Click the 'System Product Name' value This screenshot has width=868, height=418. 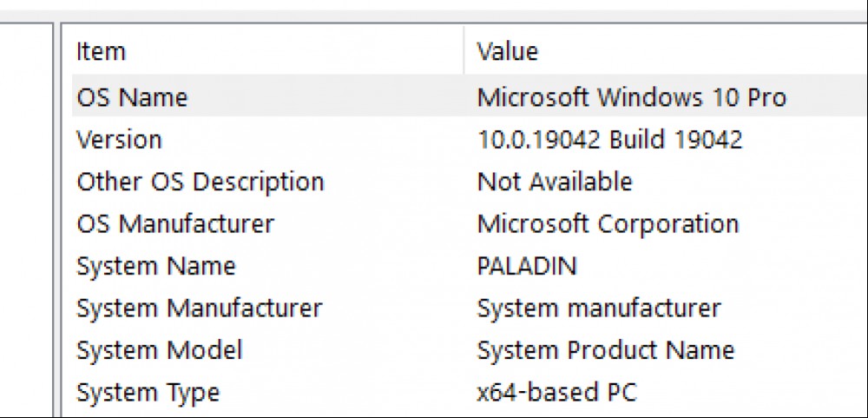point(606,350)
